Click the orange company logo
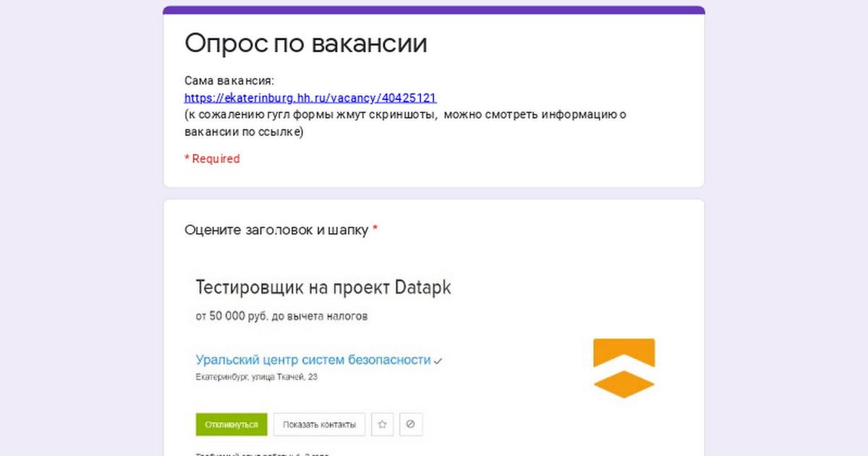Viewport: 868px width, 456px height. coord(624,368)
